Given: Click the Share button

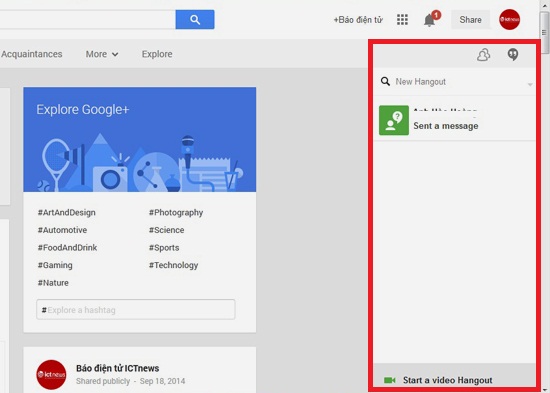Looking at the screenshot, I should coord(470,20).
